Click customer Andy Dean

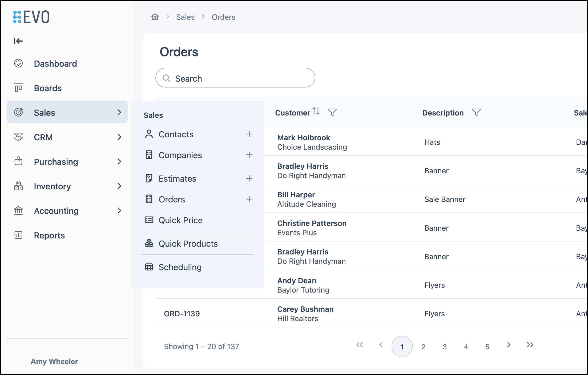[297, 281]
